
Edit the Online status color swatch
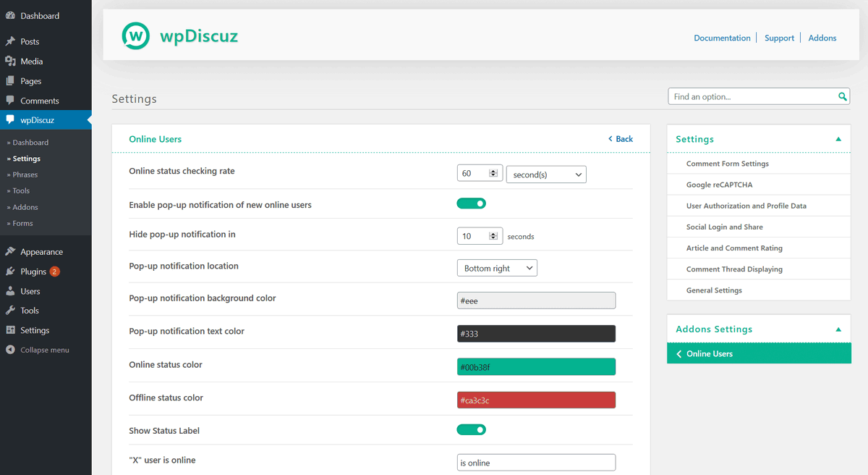click(x=536, y=366)
